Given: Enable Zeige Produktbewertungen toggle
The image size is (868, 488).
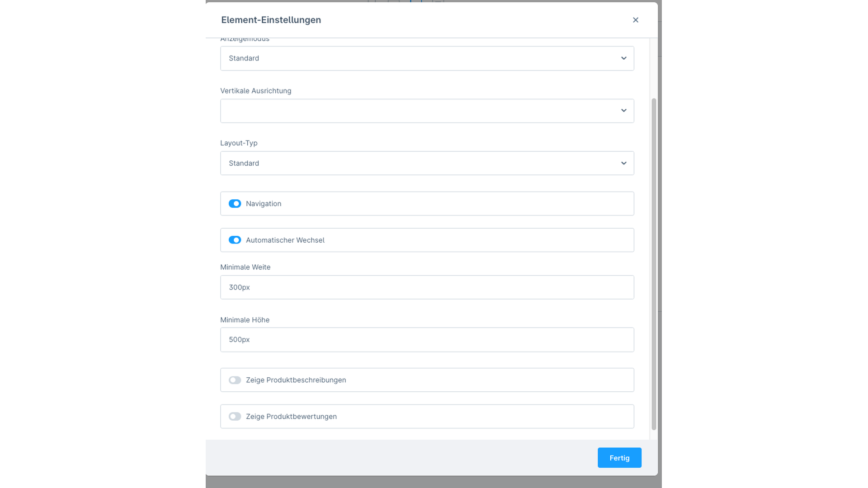Looking at the screenshot, I should click(x=235, y=417).
